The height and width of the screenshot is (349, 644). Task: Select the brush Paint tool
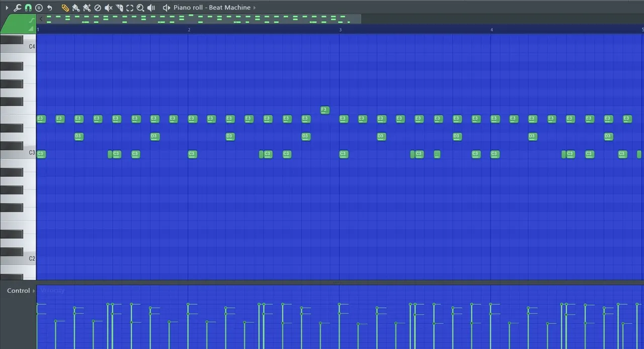click(x=76, y=8)
